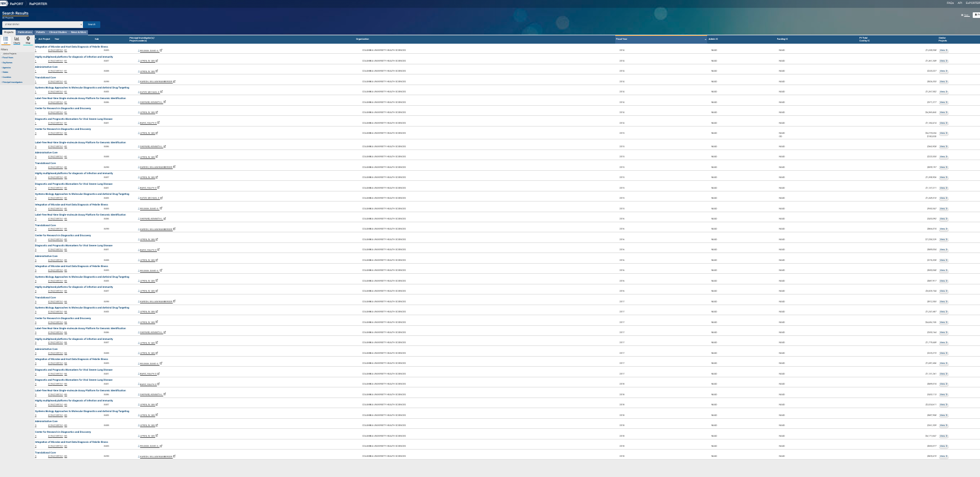
Task: View similar projects for 2015 Center for Research row
Action: tap(944, 133)
